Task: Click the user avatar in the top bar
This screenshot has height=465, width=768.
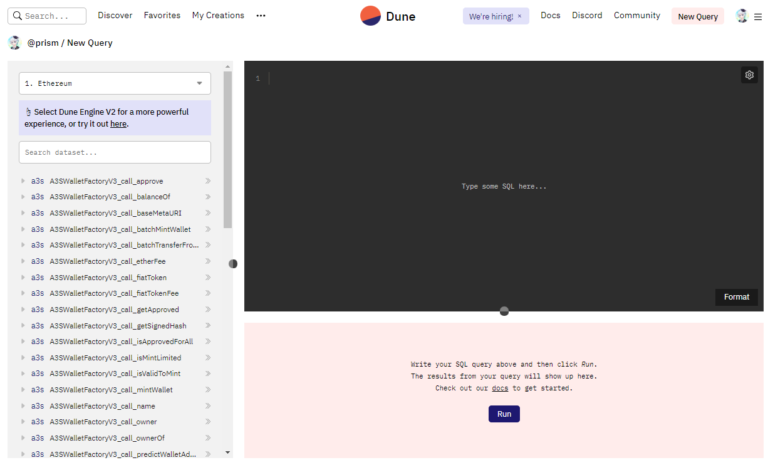Action: pyautogui.click(x=741, y=16)
